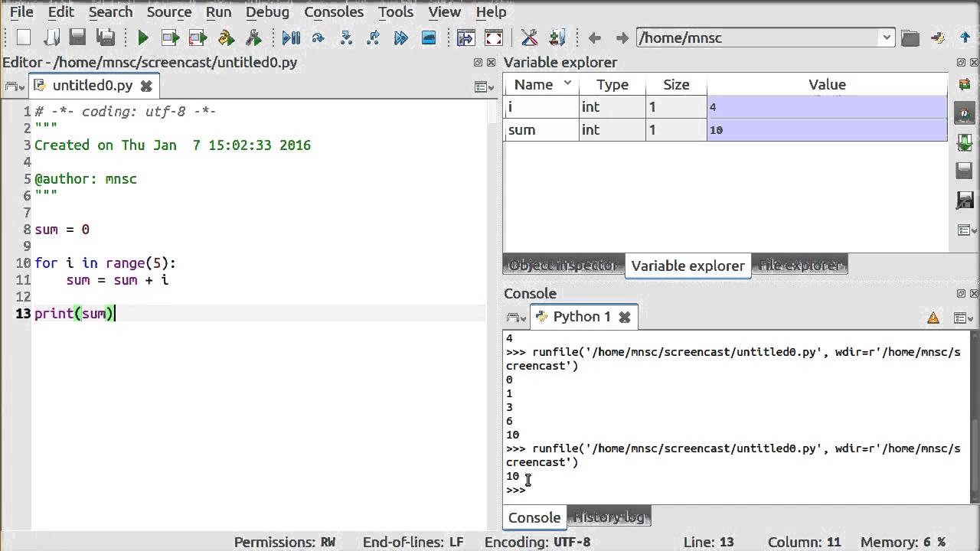The height and width of the screenshot is (551, 980).
Task: Close the Python 1 console tab
Action: 625,317
